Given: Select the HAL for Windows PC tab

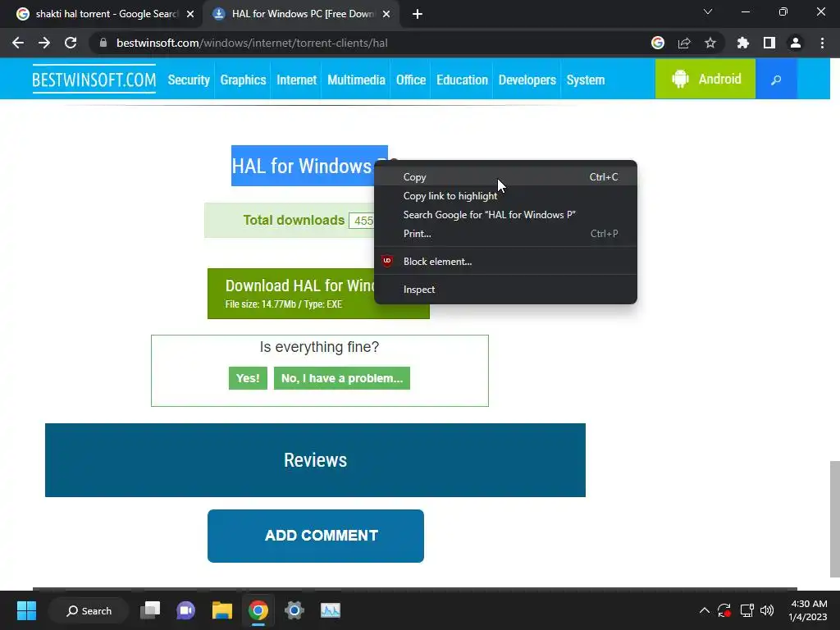Looking at the screenshot, I should tap(303, 14).
